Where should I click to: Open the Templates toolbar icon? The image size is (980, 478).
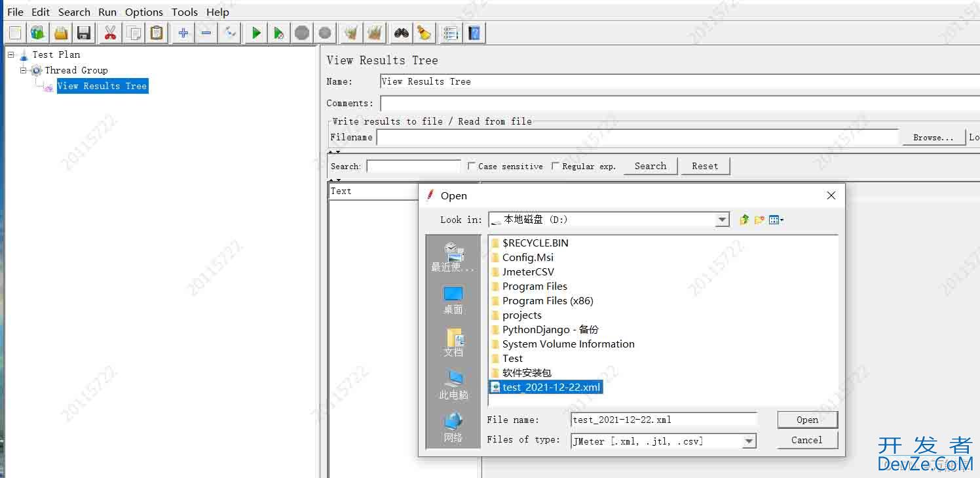point(38,33)
